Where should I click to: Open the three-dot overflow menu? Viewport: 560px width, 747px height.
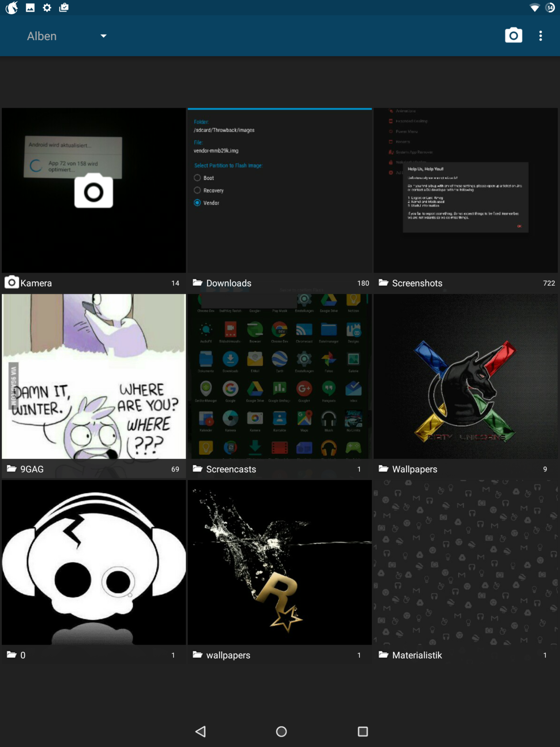pyautogui.click(x=540, y=36)
